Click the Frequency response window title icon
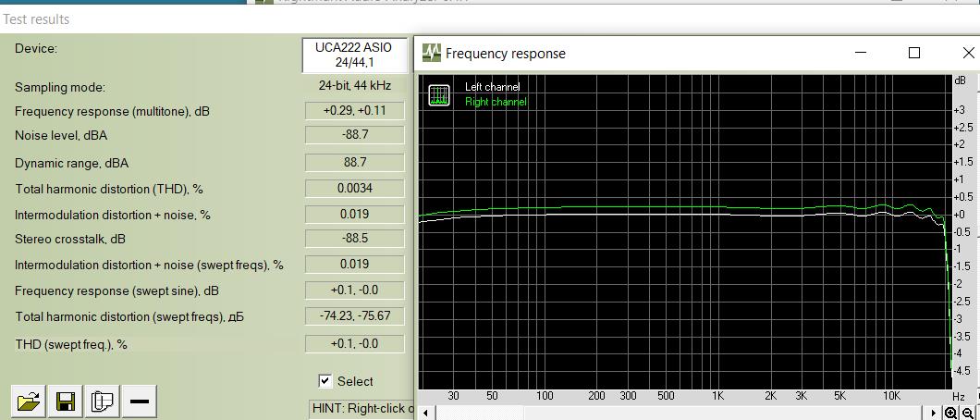Viewport: 980px width, 420px height. [x=431, y=53]
